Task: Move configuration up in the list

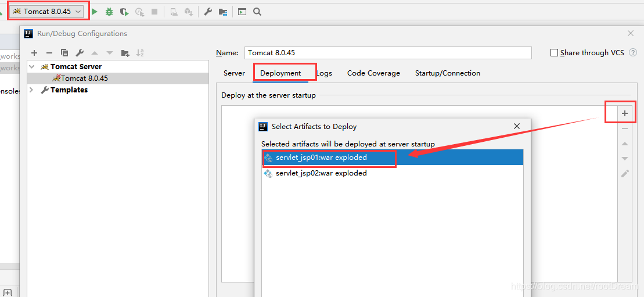Action: point(95,53)
